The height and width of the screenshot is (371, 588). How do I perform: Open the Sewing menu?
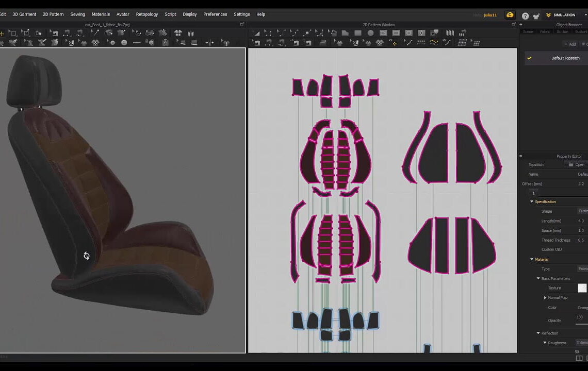tap(77, 14)
